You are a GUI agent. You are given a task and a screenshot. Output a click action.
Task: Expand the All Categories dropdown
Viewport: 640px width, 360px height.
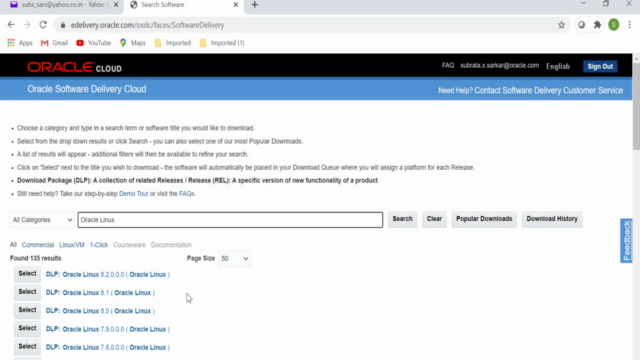click(x=42, y=220)
